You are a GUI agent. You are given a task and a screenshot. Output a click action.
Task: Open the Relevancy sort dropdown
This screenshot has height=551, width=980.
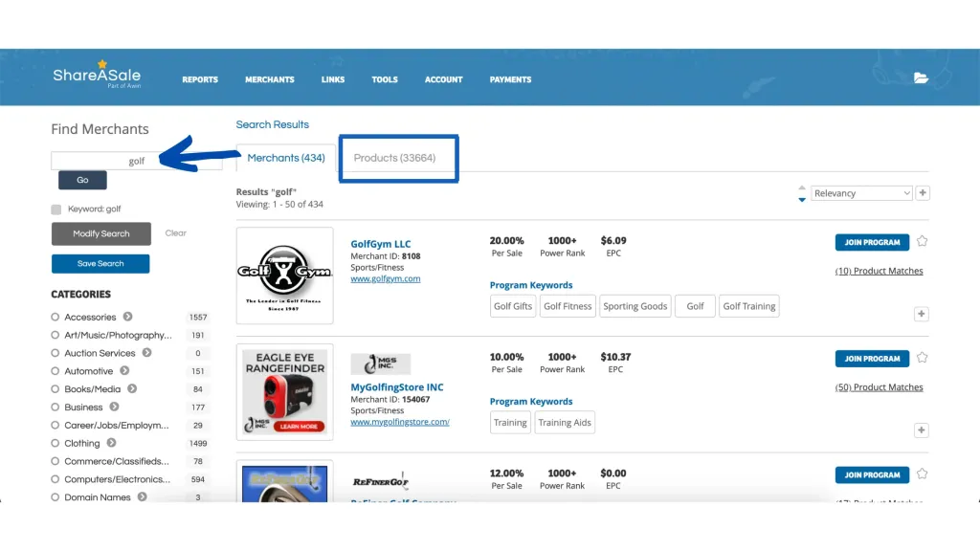pos(861,193)
